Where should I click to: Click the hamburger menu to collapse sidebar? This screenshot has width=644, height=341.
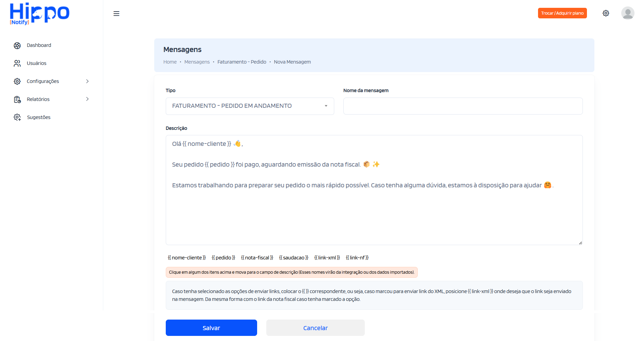click(x=117, y=13)
